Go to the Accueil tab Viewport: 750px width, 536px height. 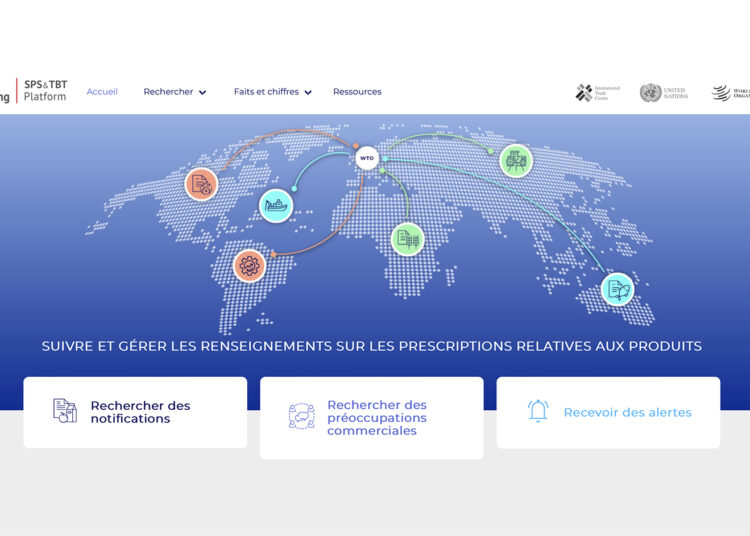(x=102, y=92)
